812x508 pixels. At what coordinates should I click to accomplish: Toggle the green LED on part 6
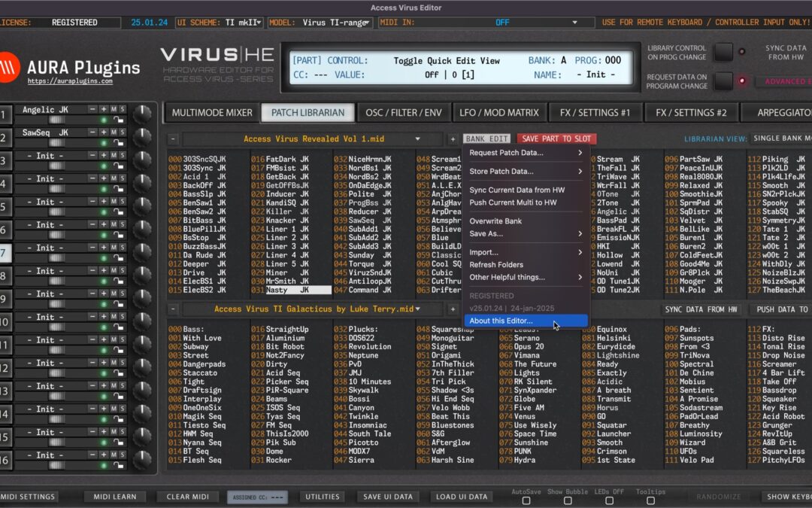click(x=104, y=233)
